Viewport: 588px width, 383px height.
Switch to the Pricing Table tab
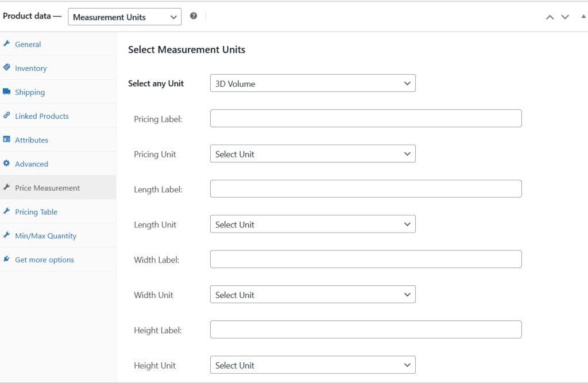click(x=36, y=212)
